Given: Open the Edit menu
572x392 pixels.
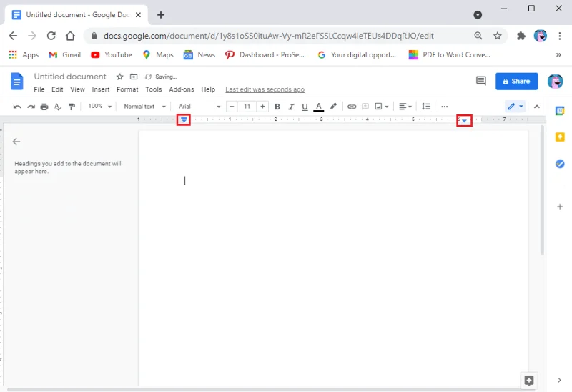Looking at the screenshot, I should tap(57, 89).
